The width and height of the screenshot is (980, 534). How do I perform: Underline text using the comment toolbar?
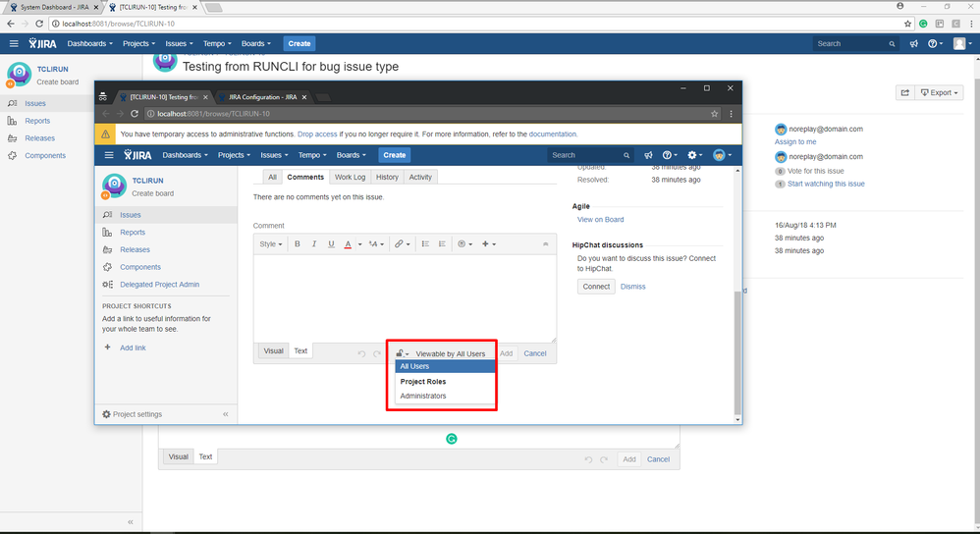click(331, 244)
